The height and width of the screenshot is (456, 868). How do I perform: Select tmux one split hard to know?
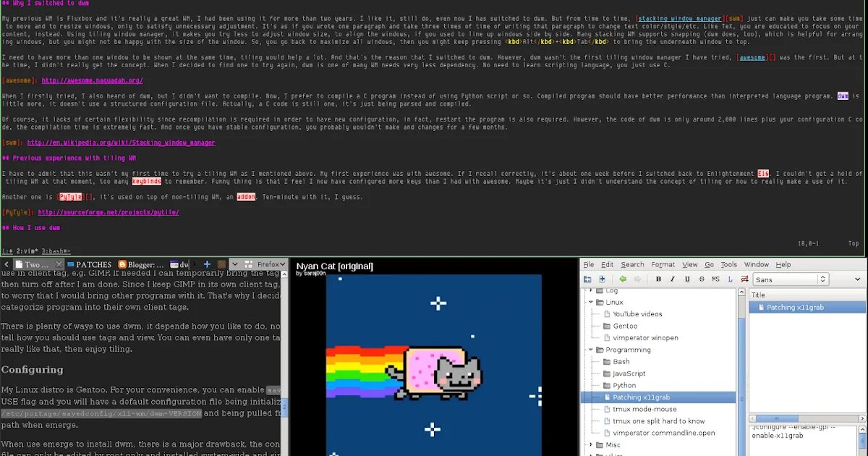(659, 421)
